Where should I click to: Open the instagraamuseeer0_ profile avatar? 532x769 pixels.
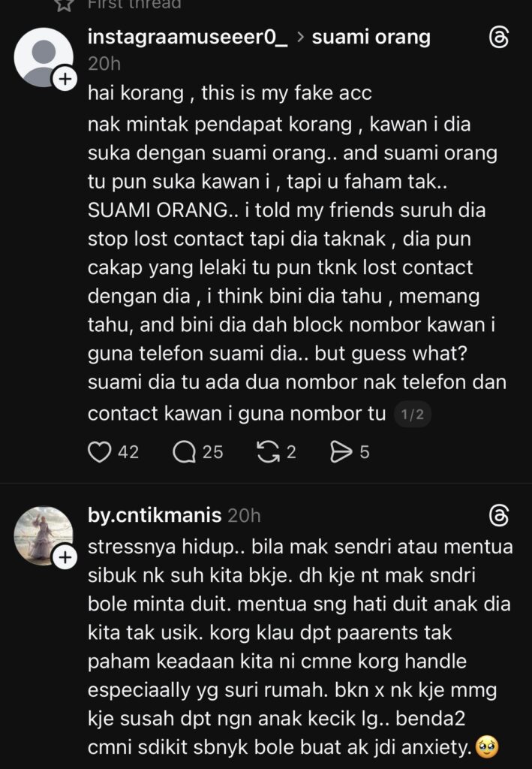(x=44, y=57)
